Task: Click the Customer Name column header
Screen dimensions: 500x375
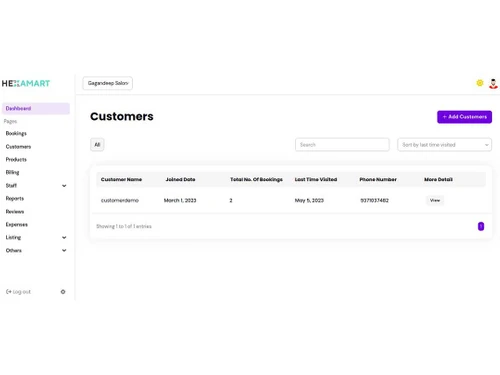Action: (121, 179)
